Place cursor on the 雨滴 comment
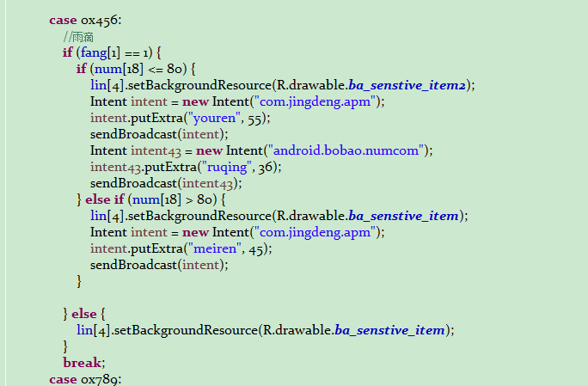Viewport: 588px width, 386px height. 78,37
